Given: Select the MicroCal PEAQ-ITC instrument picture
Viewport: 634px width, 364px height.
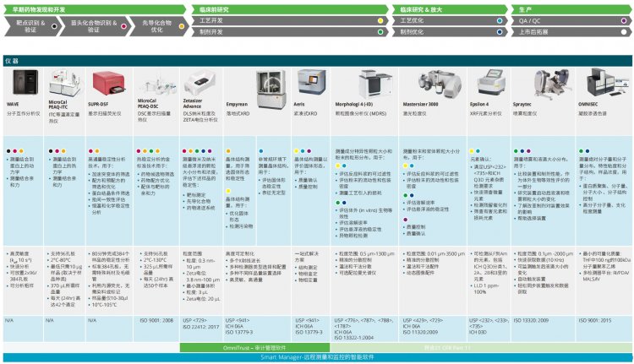Looking at the screenshot, I should (64, 83).
